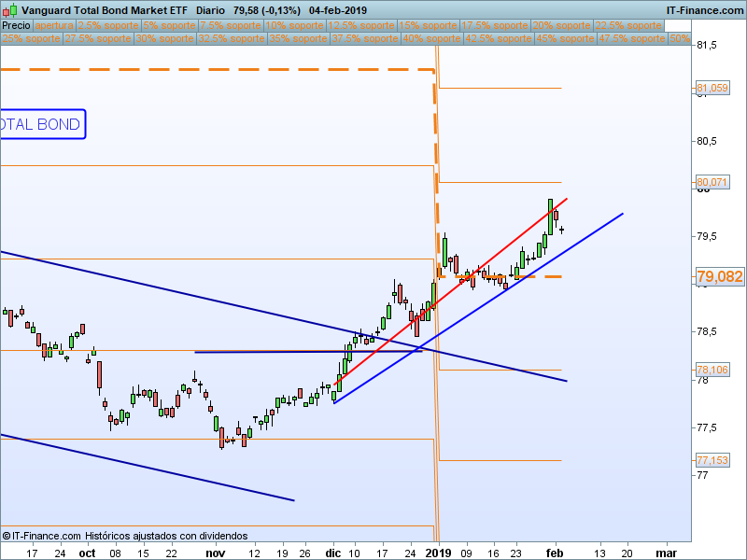Click the IT-Finance.com copyright notice at the bottom
The image size is (747, 560).
point(125,536)
